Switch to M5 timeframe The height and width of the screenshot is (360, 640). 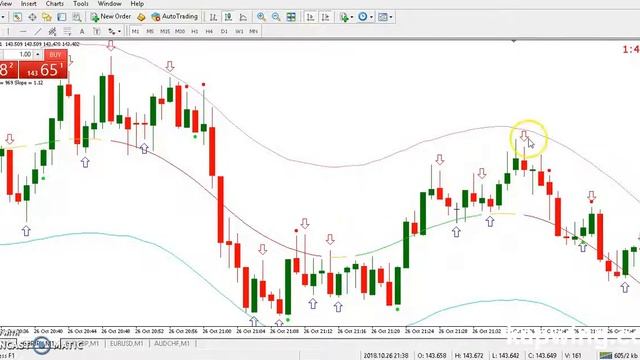click(x=150, y=31)
